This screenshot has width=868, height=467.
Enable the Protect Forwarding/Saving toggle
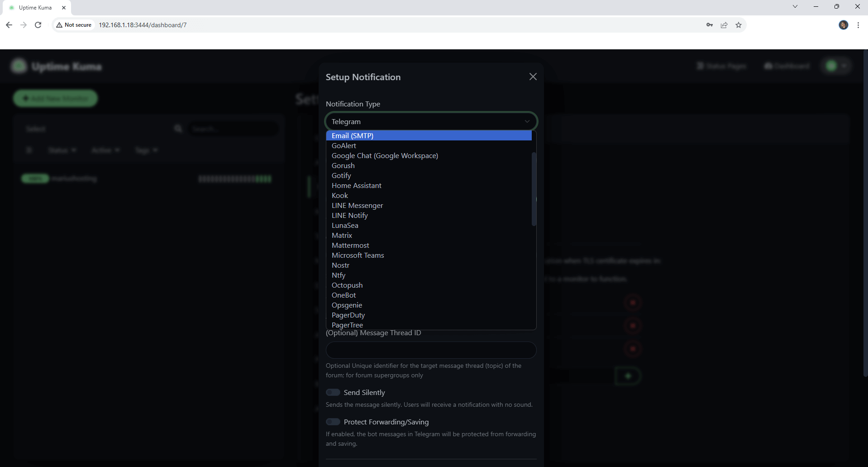point(333,421)
